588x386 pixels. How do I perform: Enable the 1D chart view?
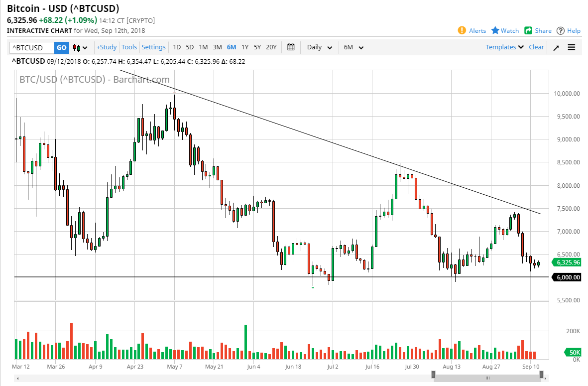(x=177, y=47)
